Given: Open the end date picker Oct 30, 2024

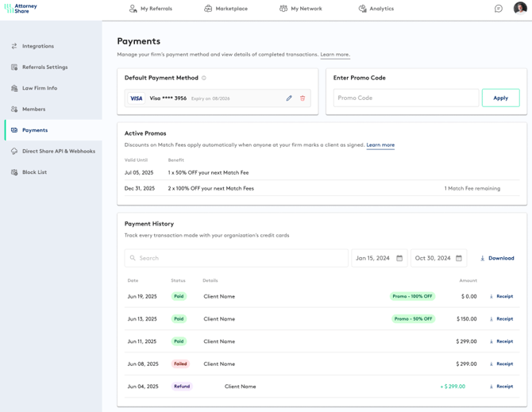Looking at the screenshot, I should click(438, 258).
